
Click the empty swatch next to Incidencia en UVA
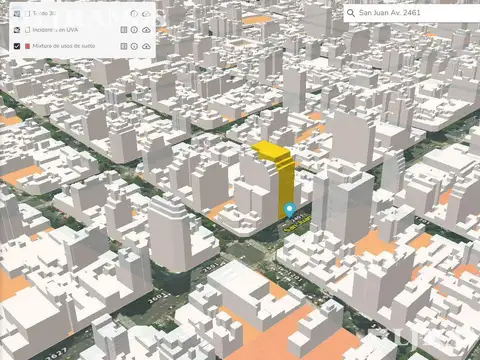pyautogui.click(x=28, y=30)
